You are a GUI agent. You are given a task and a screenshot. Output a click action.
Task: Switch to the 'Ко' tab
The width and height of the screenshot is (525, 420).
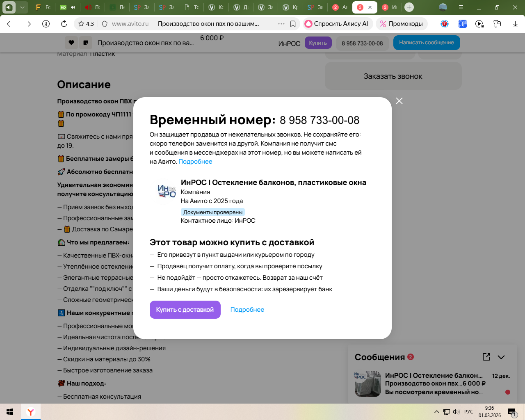(217, 7)
